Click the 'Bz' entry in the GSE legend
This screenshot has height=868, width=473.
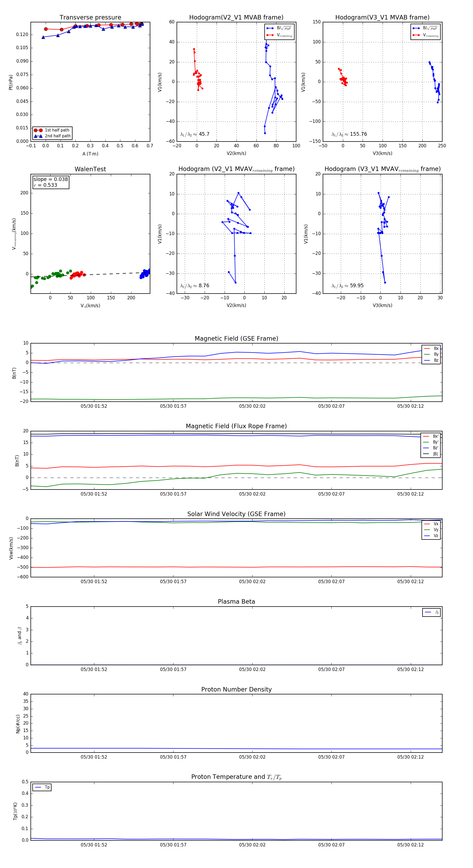pos(431,361)
